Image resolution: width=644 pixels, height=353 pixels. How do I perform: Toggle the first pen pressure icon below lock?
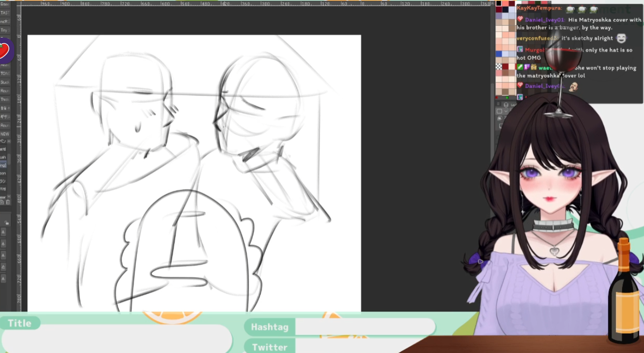[x=4, y=232]
